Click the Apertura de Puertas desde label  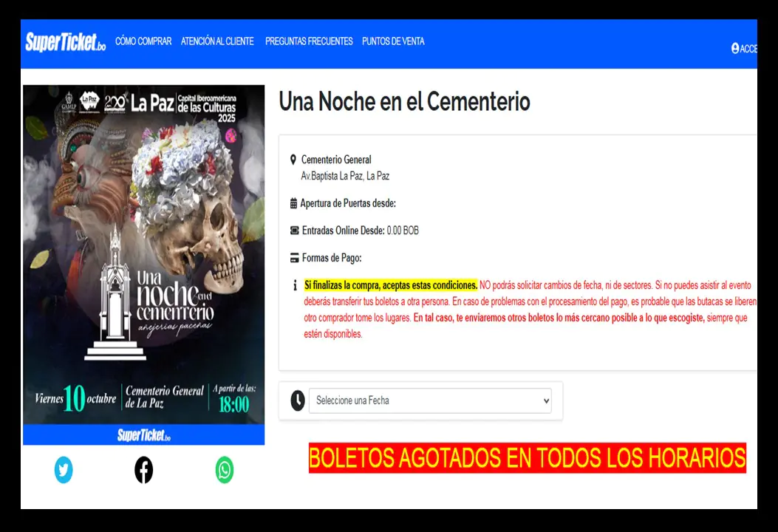(348, 203)
